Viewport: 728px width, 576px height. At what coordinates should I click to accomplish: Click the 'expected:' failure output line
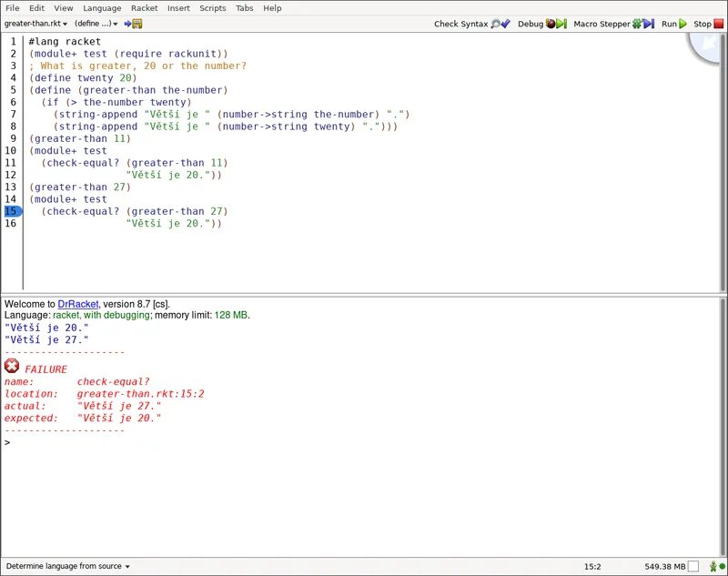tap(83, 418)
